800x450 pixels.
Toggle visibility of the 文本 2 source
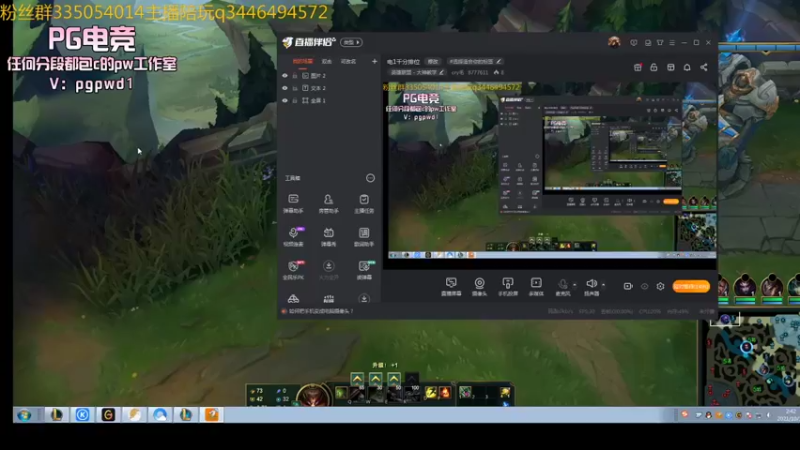click(x=285, y=88)
